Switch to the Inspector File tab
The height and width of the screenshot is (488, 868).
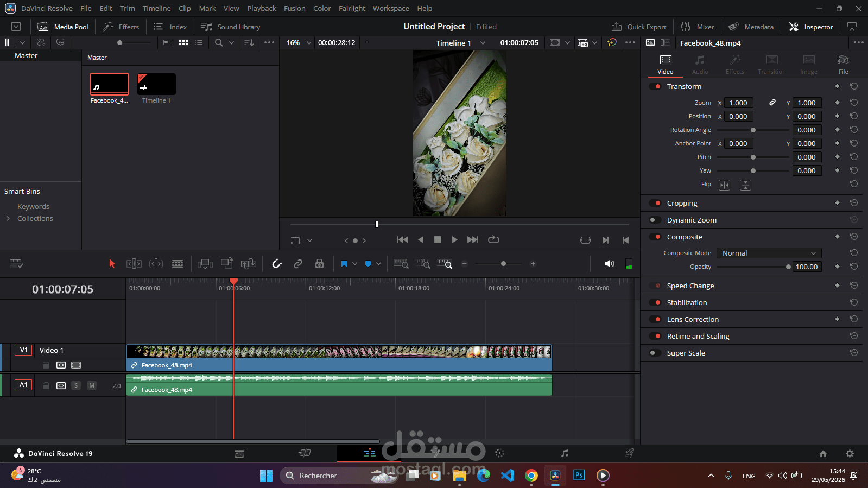pos(843,65)
